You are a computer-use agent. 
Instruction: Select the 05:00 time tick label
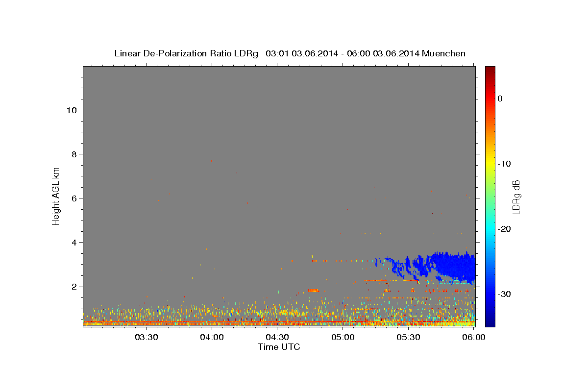(x=343, y=337)
